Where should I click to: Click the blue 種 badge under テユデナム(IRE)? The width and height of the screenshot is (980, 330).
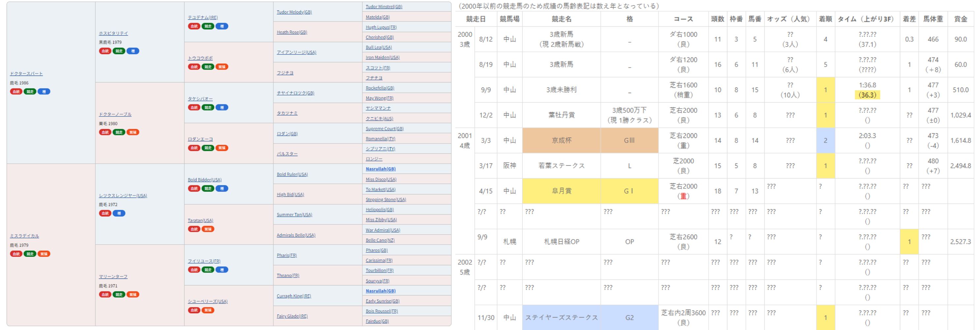(x=222, y=26)
